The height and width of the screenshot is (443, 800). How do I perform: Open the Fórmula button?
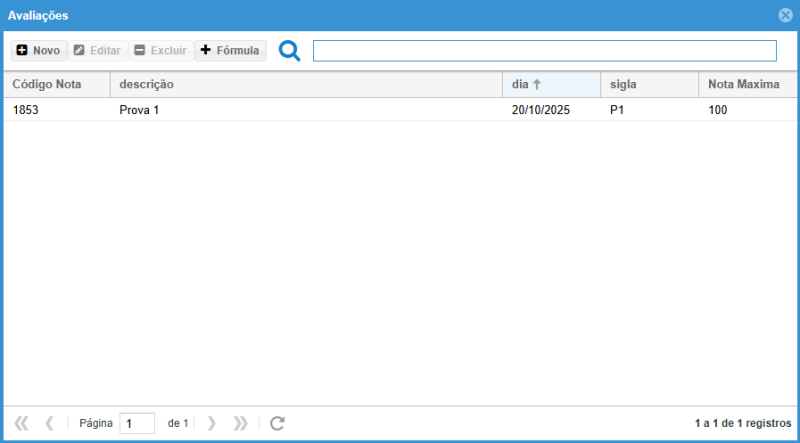pyautogui.click(x=230, y=50)
